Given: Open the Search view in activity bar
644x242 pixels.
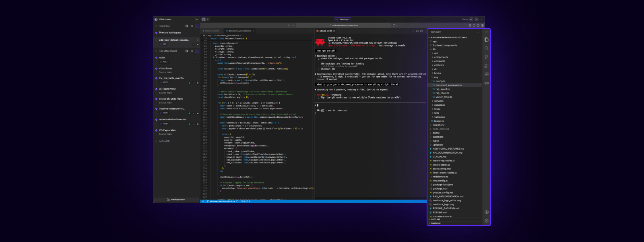Looking at the screenshot, I should click(x=487, y=48).
